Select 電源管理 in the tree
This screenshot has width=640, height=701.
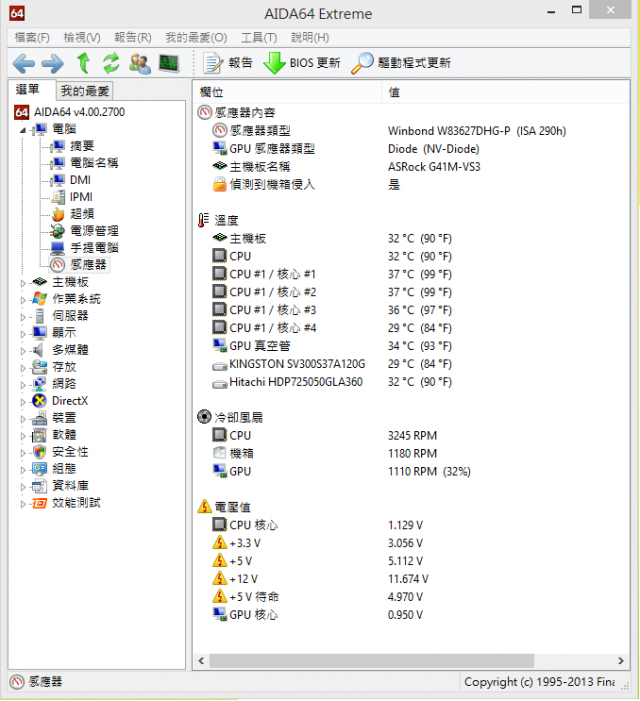click(x=94, y=231)
